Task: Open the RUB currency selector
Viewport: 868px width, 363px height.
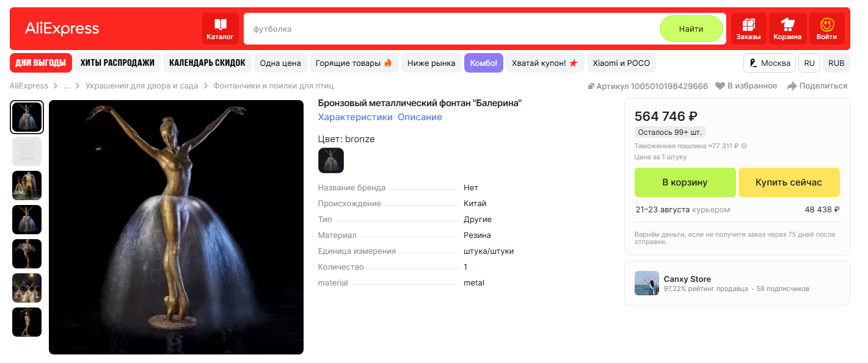Action: (836, 63)
